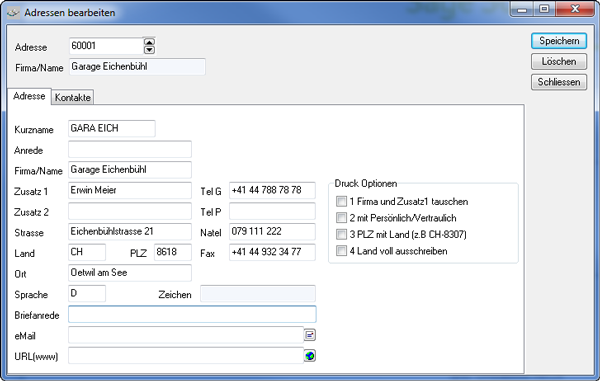Maximize the Adressen bearbeiten window

coord(544,9)
